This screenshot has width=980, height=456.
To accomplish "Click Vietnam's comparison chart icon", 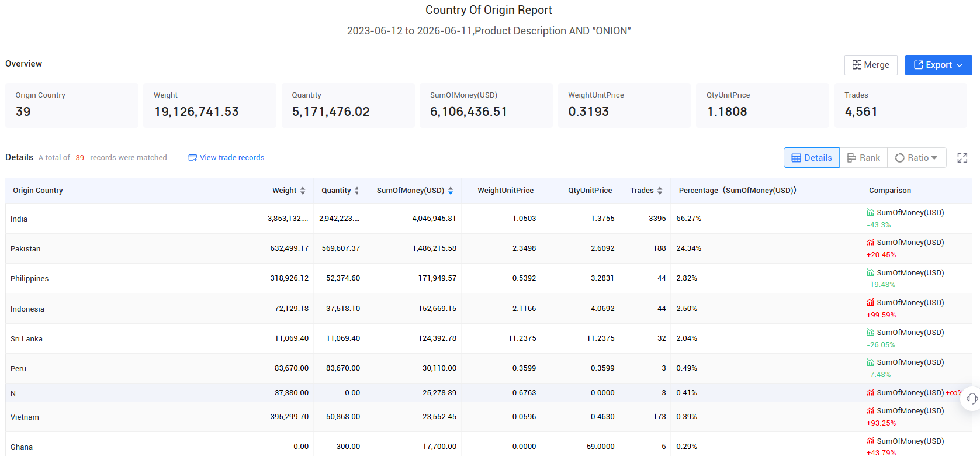I will point(870,411).
